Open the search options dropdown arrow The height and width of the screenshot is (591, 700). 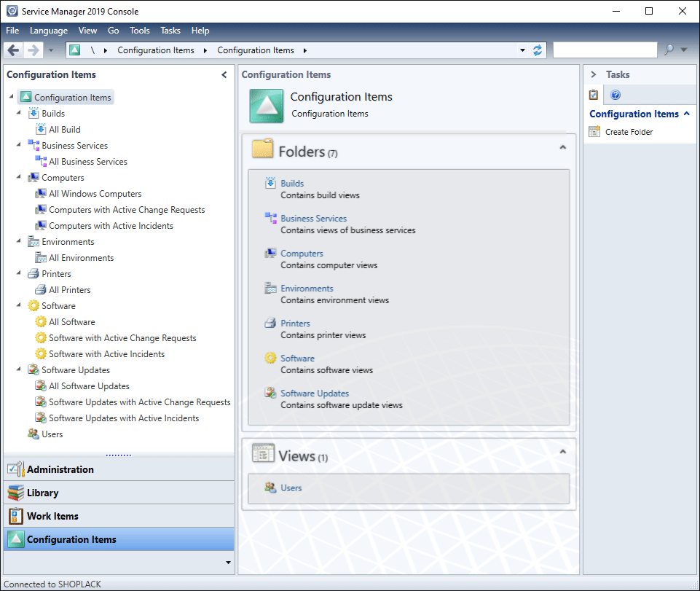click(683, 50)
